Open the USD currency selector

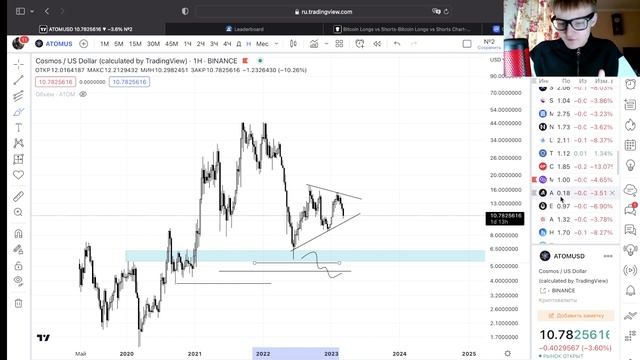pos(495,60)
